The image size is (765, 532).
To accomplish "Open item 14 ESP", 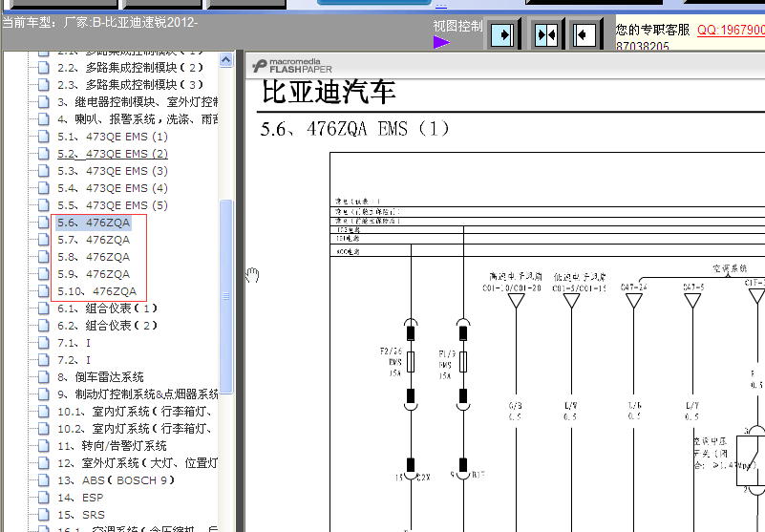I will pyautogui.click(x=80, y=498).
